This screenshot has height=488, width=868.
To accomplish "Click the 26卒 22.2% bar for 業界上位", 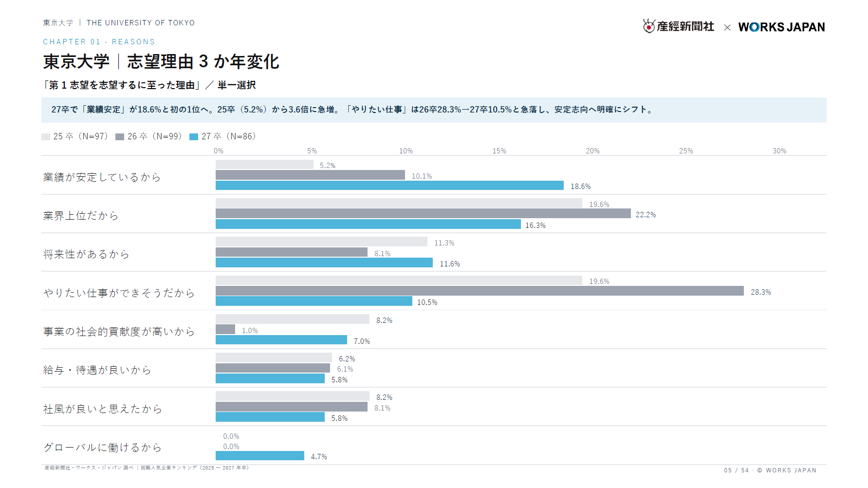I will pyautogui.click(x=423, y=213).
